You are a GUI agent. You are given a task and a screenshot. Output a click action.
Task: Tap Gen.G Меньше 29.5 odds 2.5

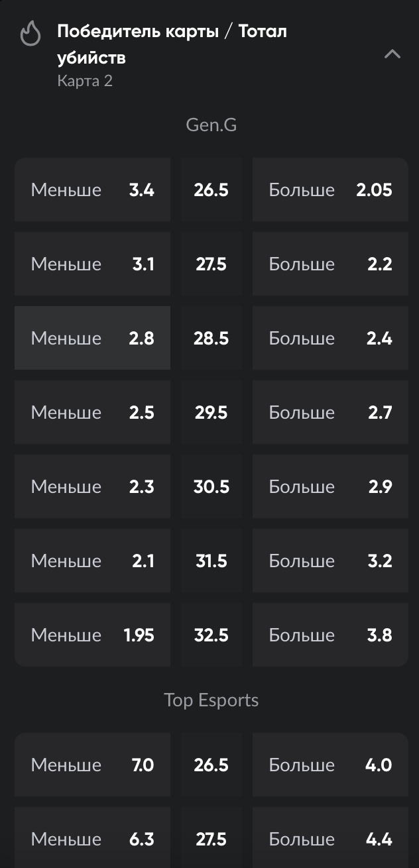coord(92,412)
